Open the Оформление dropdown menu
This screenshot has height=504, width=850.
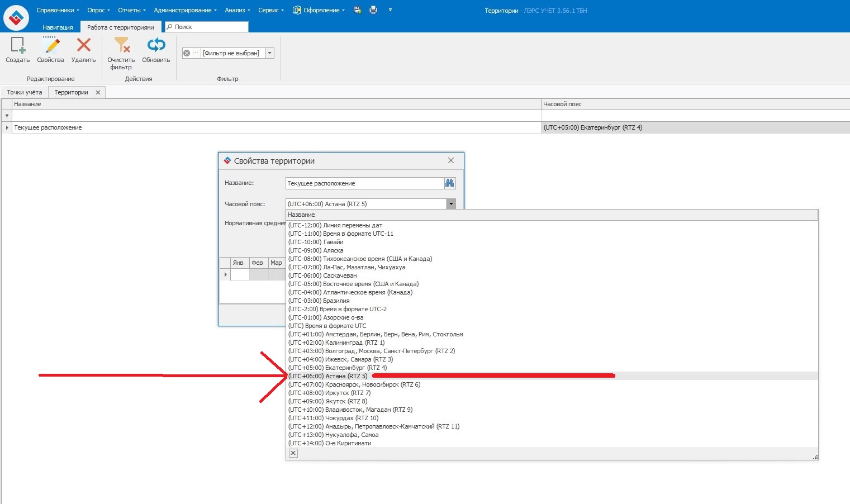coord(319,10)
